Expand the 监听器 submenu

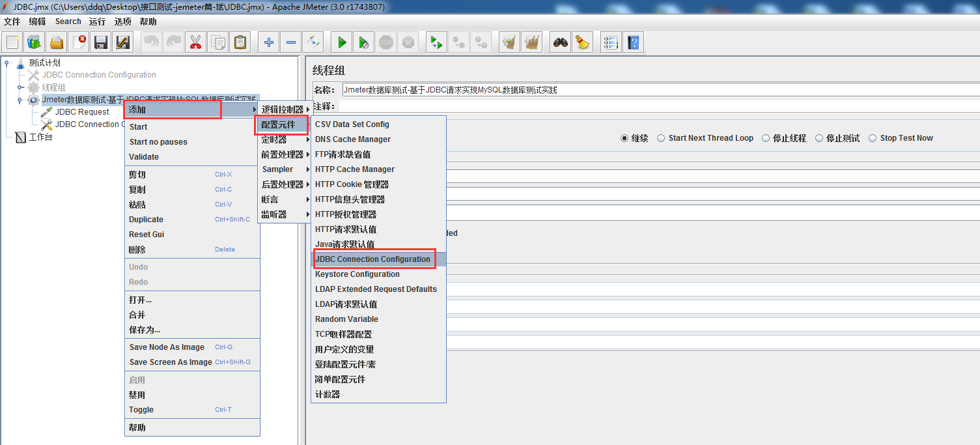[x=279, y=214]
